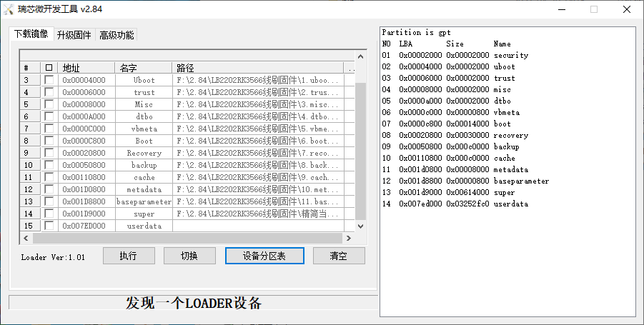
Task: Click the log line for 07 boot partition
Action: (447, 124)
